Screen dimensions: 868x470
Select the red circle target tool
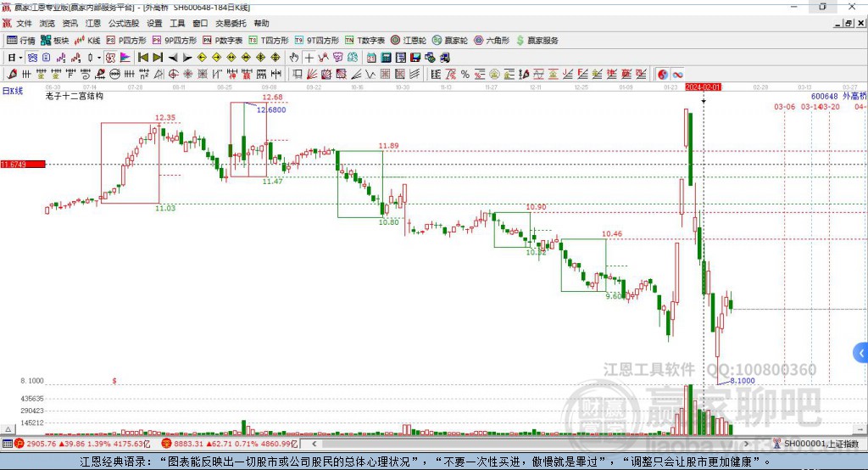(173, 75)
